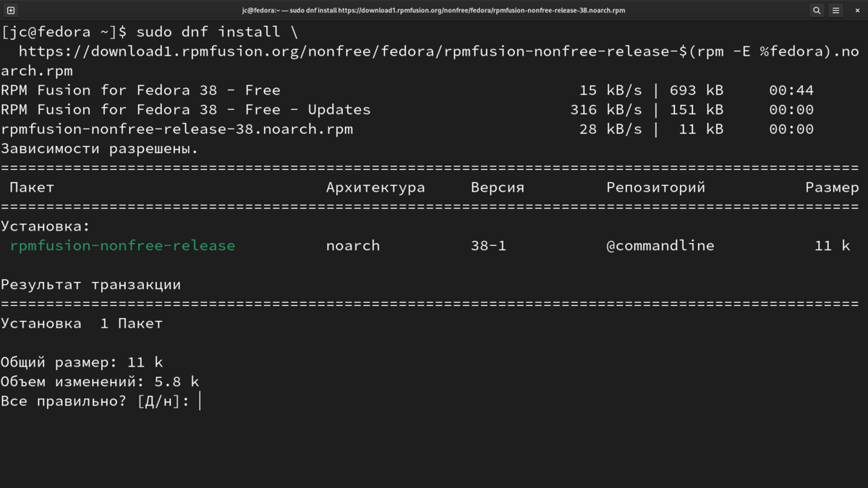Close the terminal window
The image size is (868, 488).
(x=858, y=10)
